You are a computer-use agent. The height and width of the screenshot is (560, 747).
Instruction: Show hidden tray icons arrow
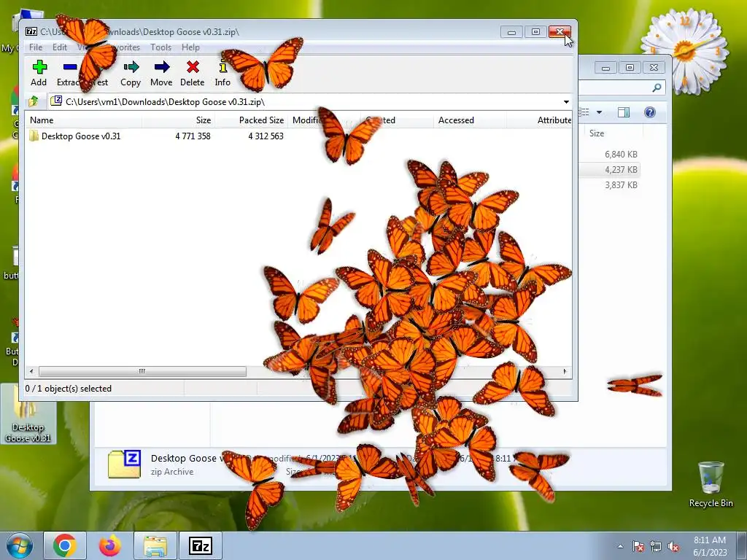[620, 546]
